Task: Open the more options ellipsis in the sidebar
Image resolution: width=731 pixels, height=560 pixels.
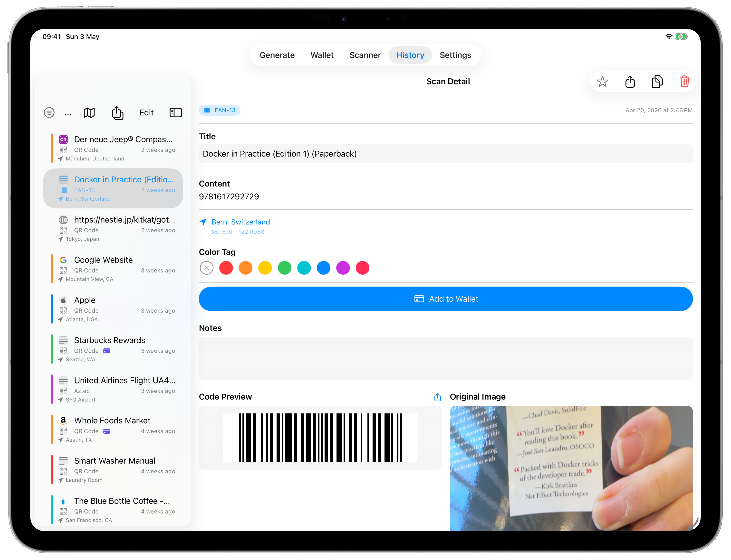Action: (68, 115)
